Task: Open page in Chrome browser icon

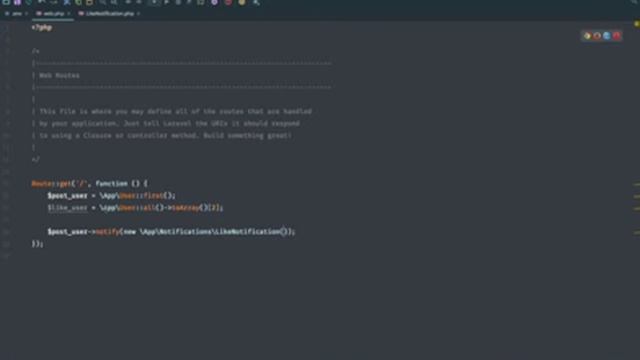Action: 587,36
